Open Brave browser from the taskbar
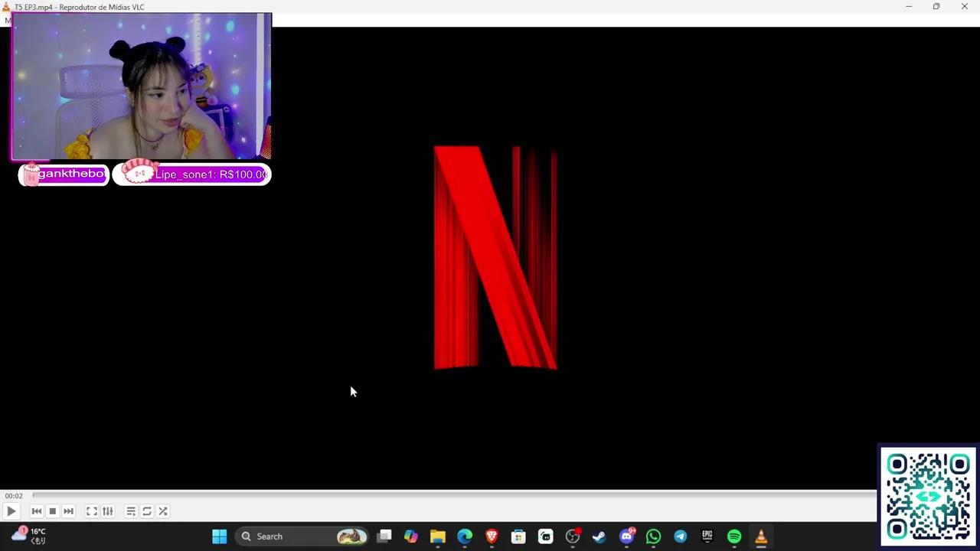 [x=492, y=536]
